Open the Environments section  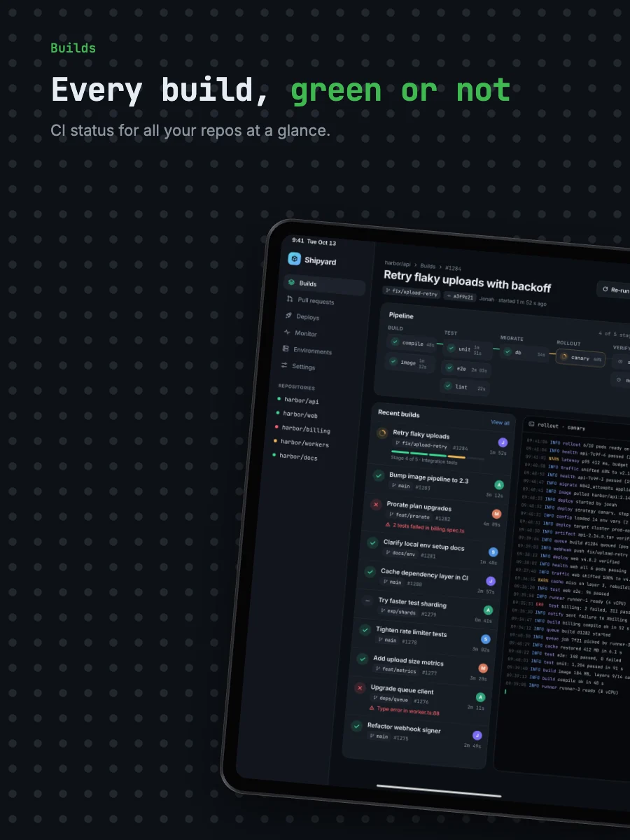[319, 350]
